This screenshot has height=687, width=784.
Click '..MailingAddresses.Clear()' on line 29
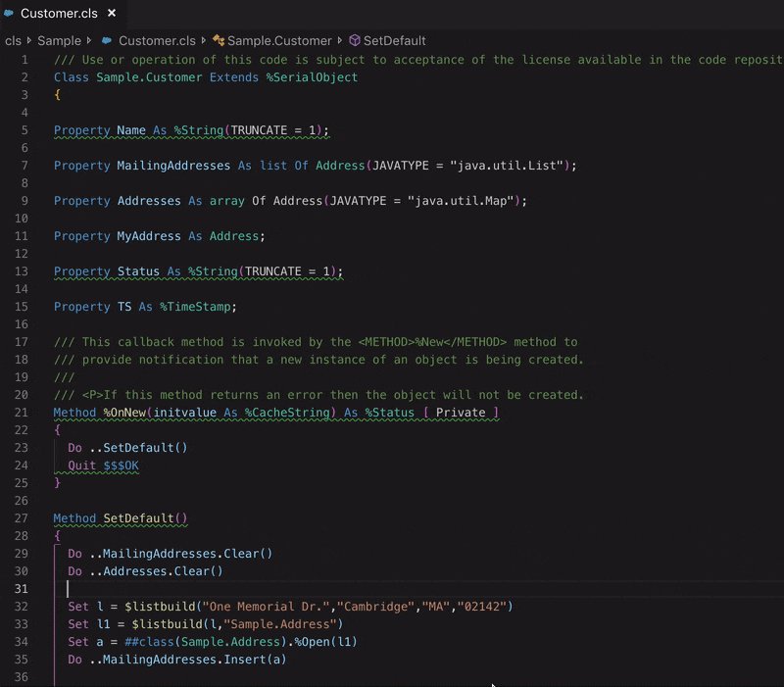(x=181, y=554)
